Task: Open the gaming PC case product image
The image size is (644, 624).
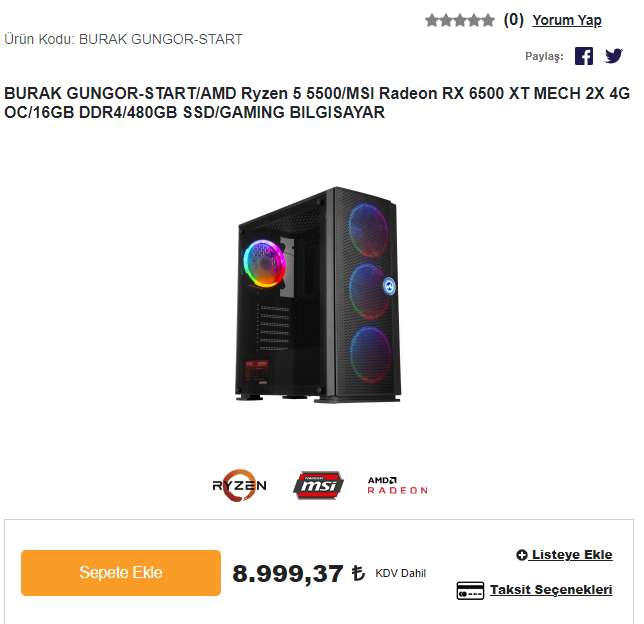Action: coord(318,295)
